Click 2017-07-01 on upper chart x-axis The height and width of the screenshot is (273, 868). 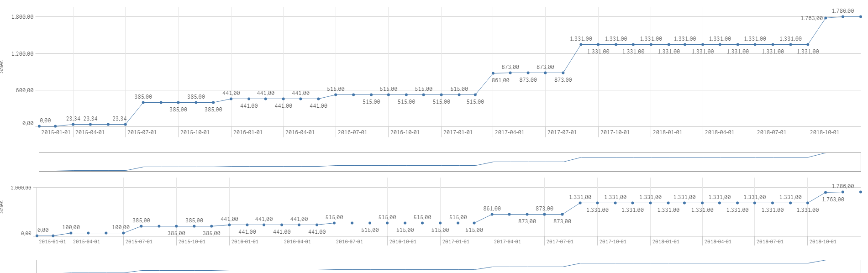click(x=562, y=132)
